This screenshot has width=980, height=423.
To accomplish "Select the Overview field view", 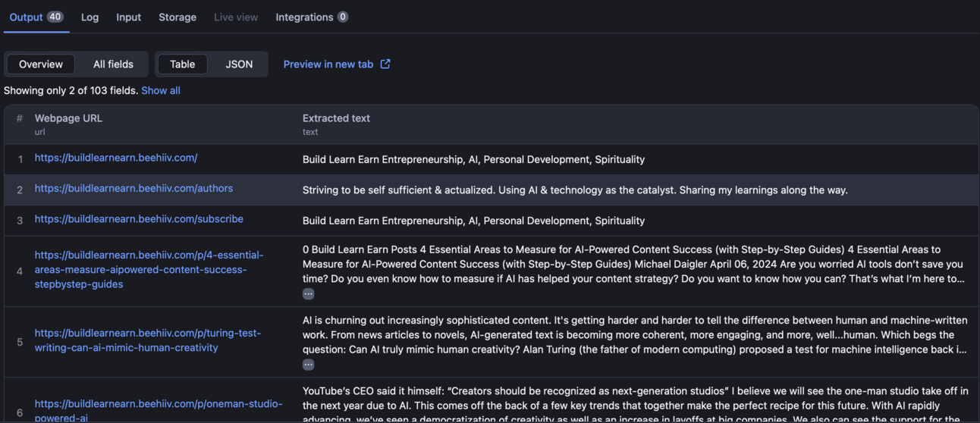I will pyautogui.click(x=41, y=64).
